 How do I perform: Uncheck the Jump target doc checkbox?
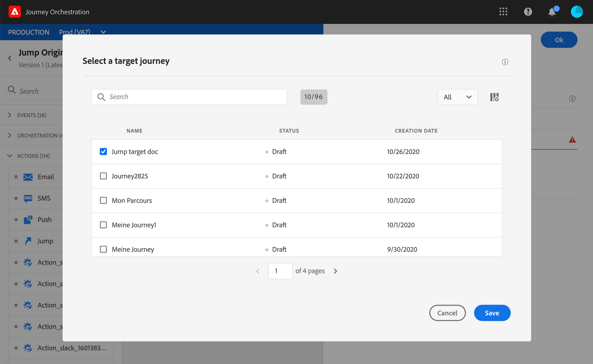coord(103,152)
